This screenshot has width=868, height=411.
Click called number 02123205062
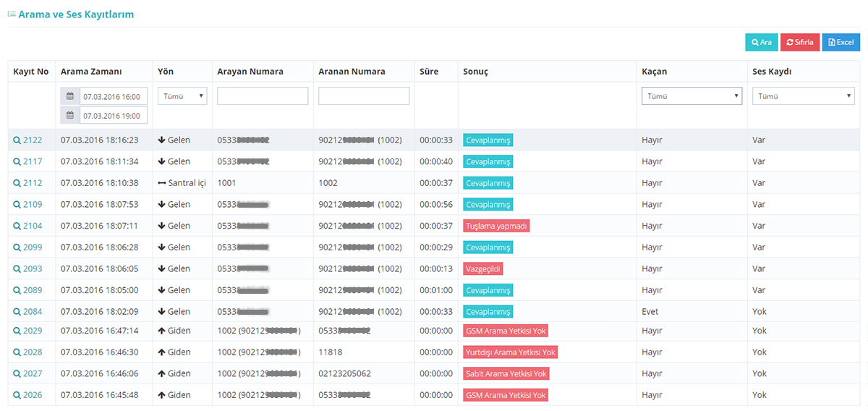coord(344,373)
